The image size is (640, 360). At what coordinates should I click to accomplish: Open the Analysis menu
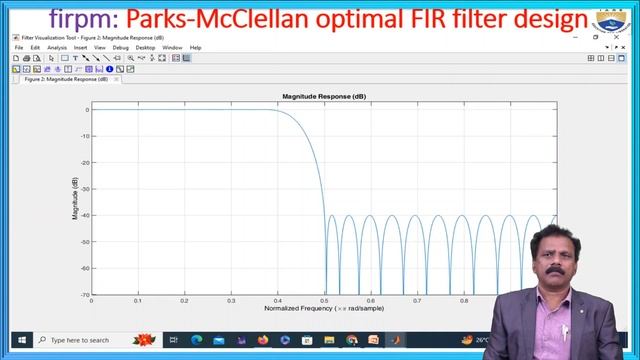point(57,48)
